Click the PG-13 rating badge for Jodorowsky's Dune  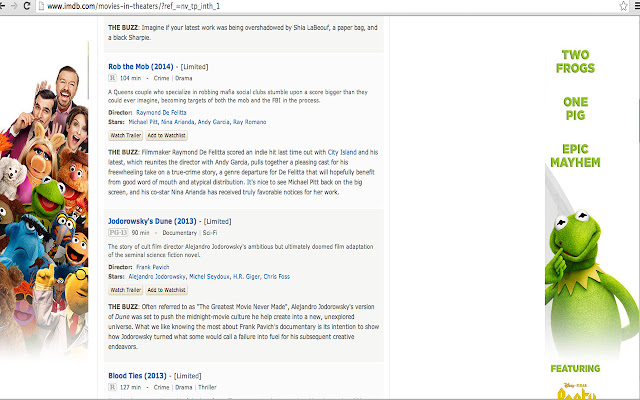pos(118,233)
